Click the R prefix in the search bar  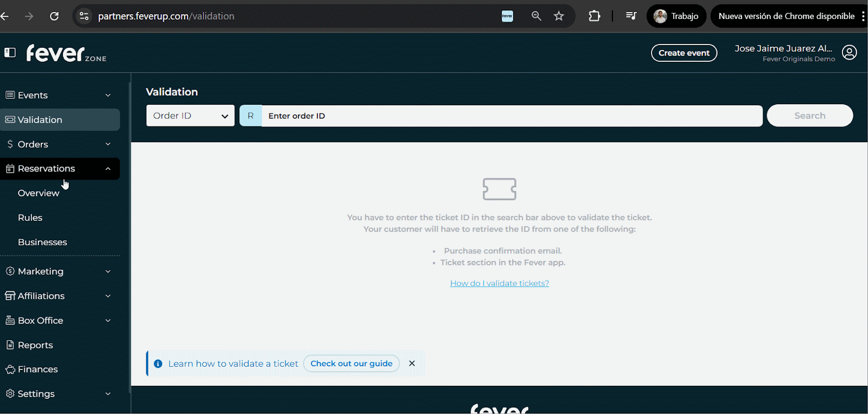pyautogui.click(x=251, y=116)
